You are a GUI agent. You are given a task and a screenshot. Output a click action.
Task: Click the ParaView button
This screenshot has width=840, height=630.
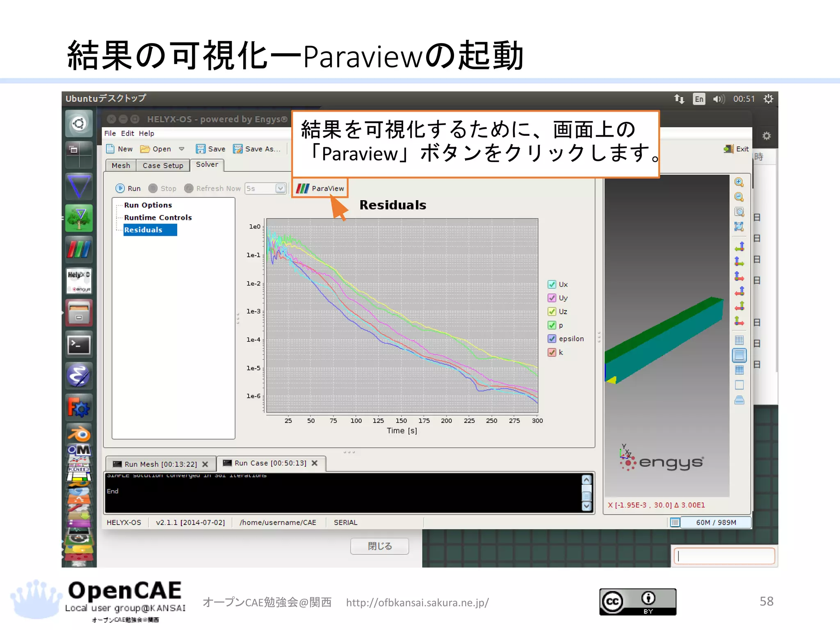click(x=320, y=188)
